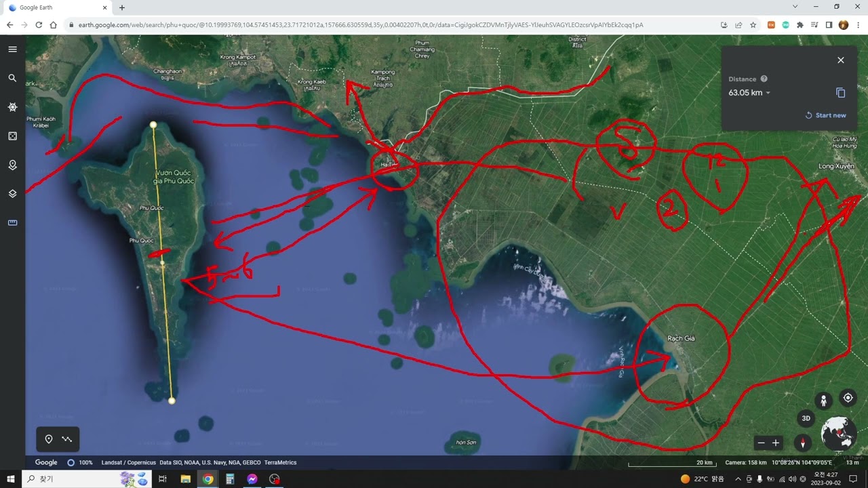Open Chrome's tab search chevron
This screenshot has width=868, height=488.
pyautogui.click(x=795, y=7)
